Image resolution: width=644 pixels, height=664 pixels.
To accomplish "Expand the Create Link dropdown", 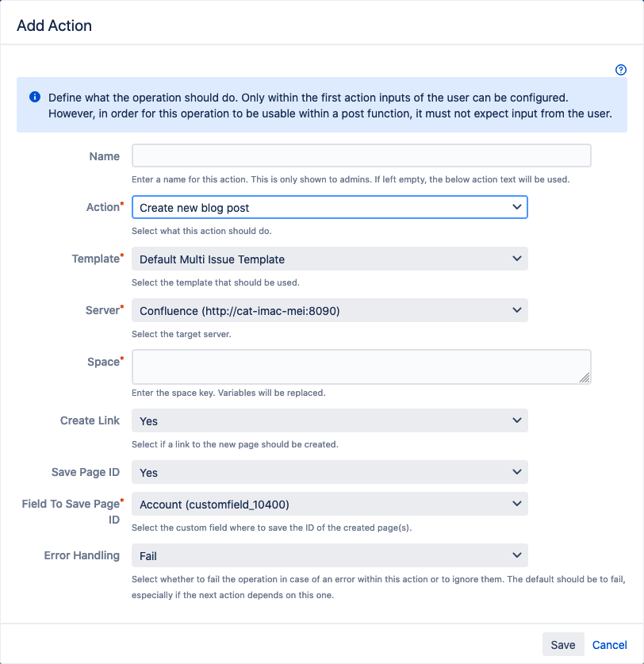I will point(329,421).
